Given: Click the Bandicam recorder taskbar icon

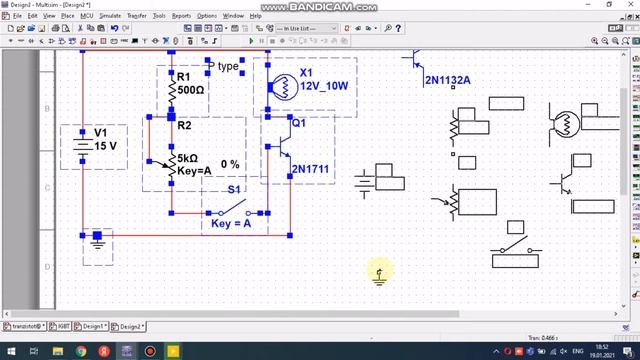Looking at the screenshot, I should [x=150, y=351].
